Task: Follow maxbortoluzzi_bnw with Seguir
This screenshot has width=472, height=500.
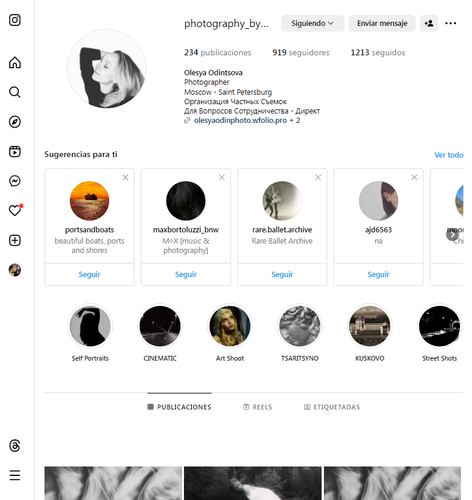Action: [186, 274]
